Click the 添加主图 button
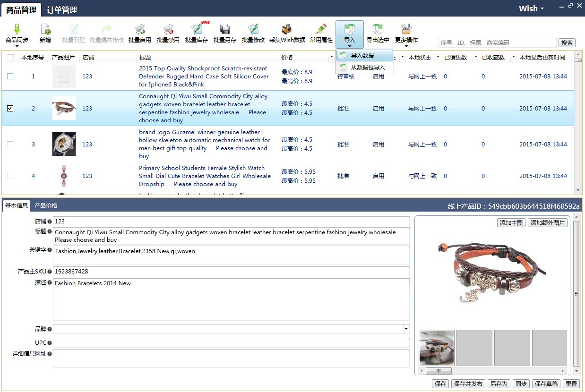The height and width of the screenshot is (392, 585). (511, 223)
